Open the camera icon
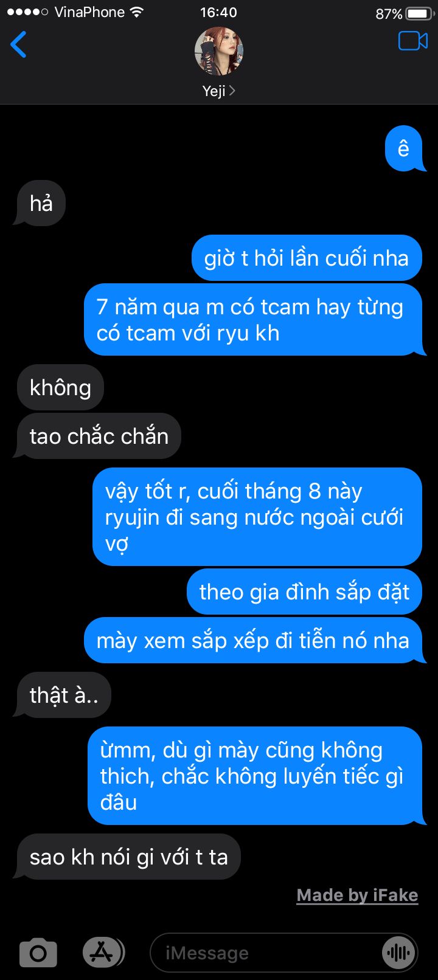The image size is (438, 980). (x=38, y=953)
